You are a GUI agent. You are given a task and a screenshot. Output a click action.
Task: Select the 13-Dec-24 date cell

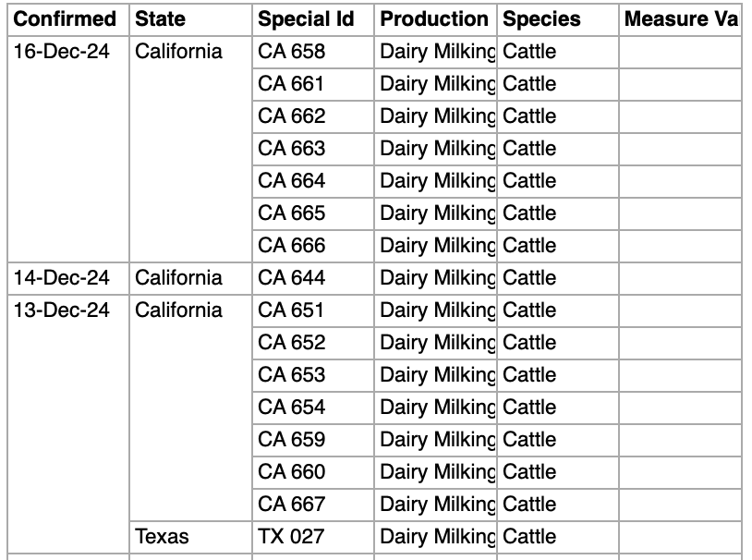click(x=61, y=310)
